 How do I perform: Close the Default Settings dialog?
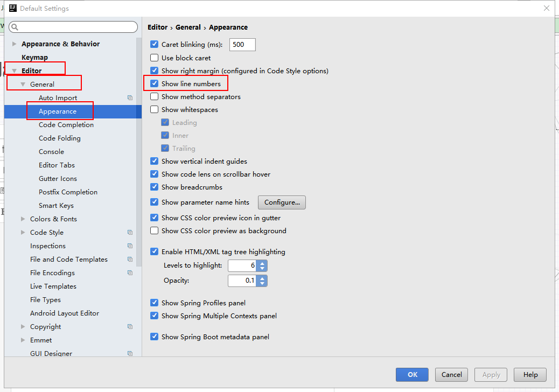coord(546,8)
